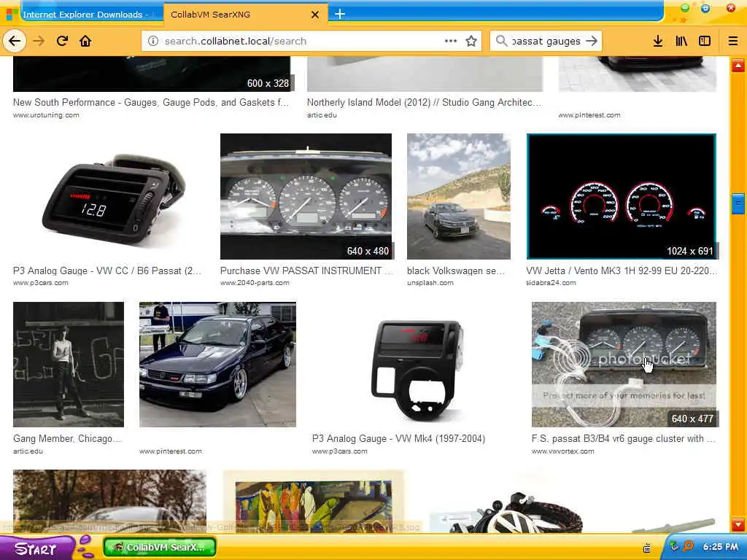Click the forward navigation arrow
747x560 pixels.
point(39,41)
